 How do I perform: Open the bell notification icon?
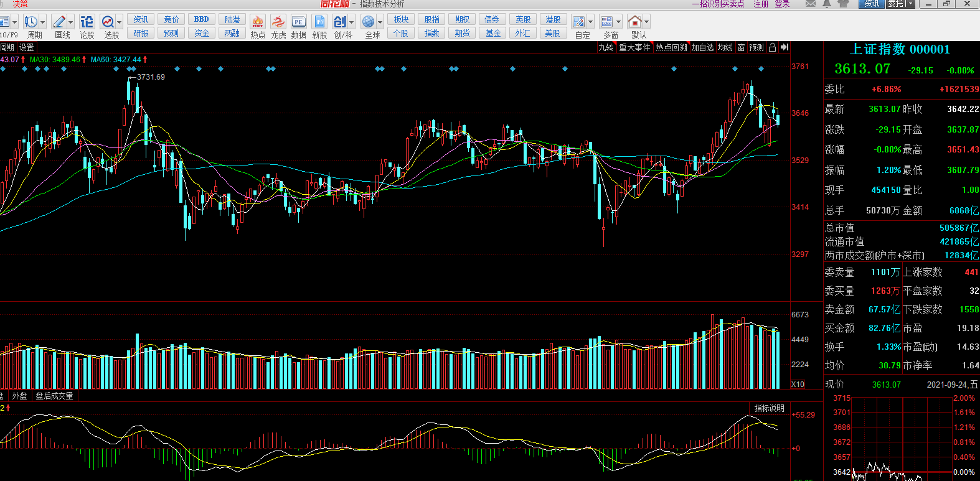pos(826,4)
